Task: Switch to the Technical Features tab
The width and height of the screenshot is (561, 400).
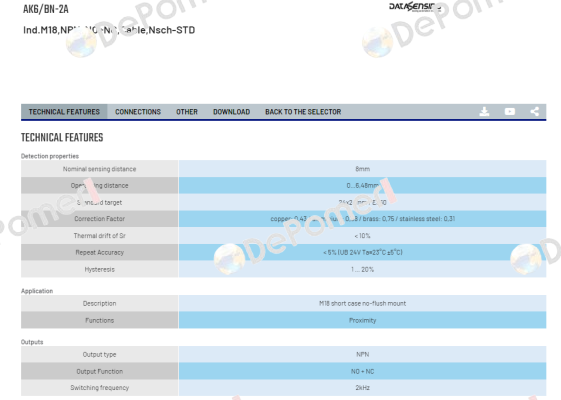Action: (64, 112)
